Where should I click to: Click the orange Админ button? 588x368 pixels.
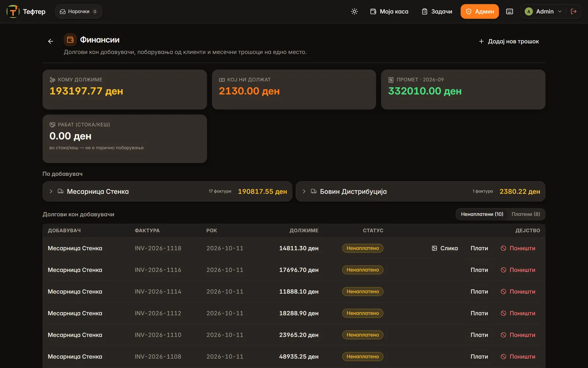(480, 11)
